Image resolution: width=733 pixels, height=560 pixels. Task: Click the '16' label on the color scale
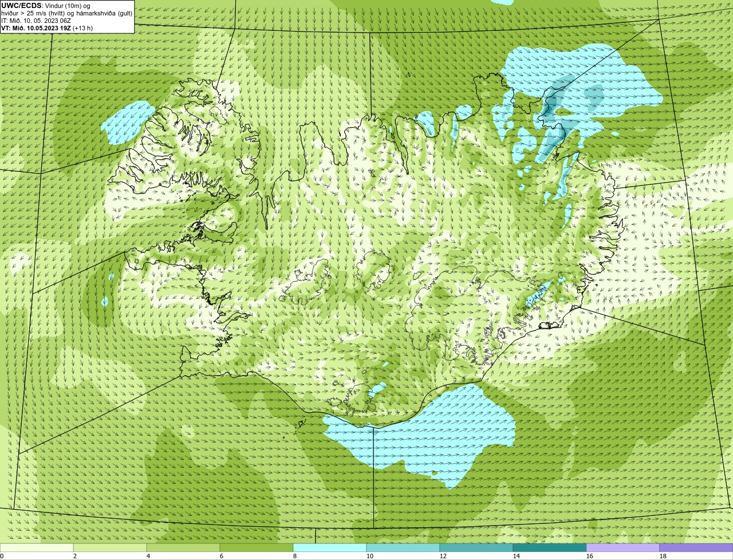(x=590, y=556)
